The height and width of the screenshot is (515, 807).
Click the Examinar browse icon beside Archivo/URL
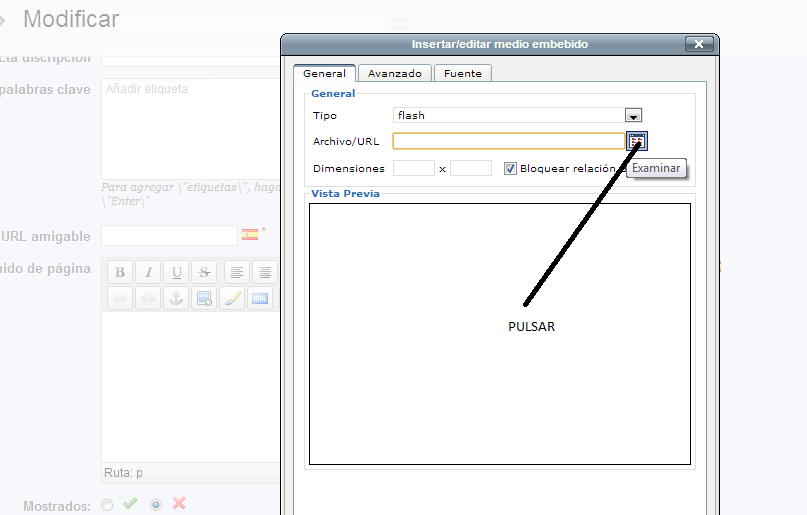pyautogui.click(x=637, y=141)
